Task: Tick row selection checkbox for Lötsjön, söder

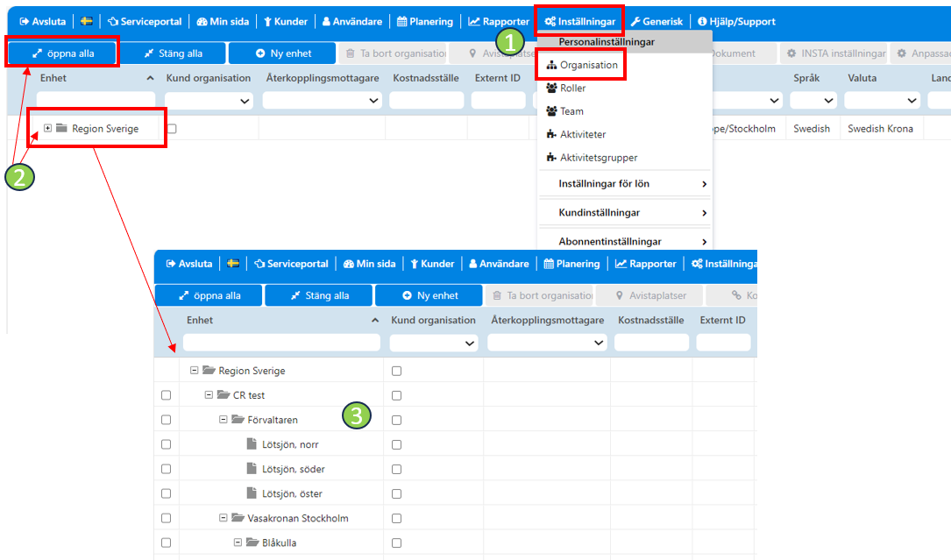Action: (x=167, y=469)
